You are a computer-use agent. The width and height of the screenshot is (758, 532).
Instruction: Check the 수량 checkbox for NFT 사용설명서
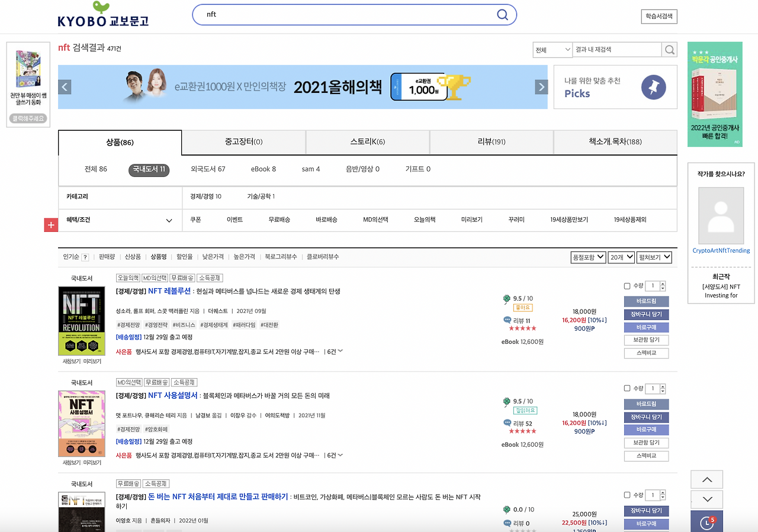pos(627,388)
